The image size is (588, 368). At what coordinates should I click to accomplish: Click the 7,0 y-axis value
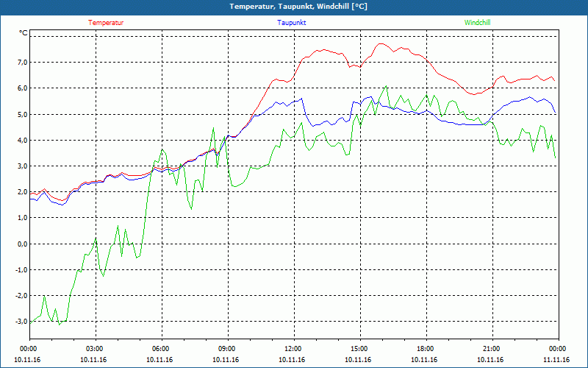point(23,63)
